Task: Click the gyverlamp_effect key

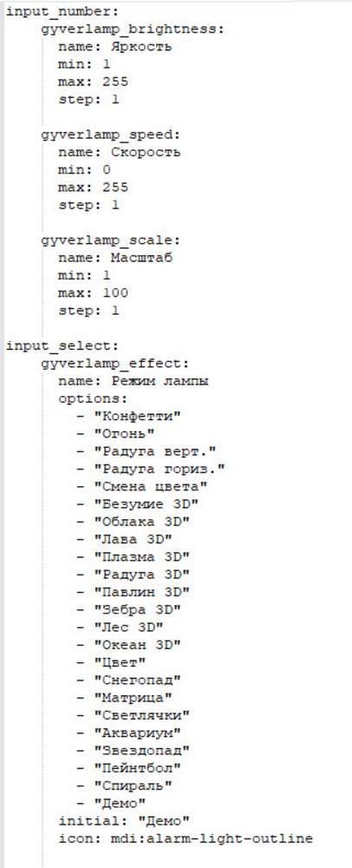Action: (x=115, y=364)
